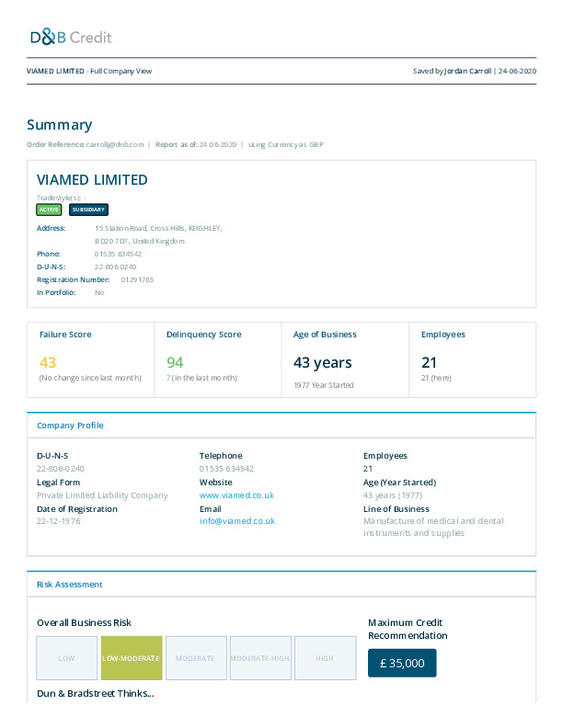Click the Summary page heading

(x=59, y=125)
